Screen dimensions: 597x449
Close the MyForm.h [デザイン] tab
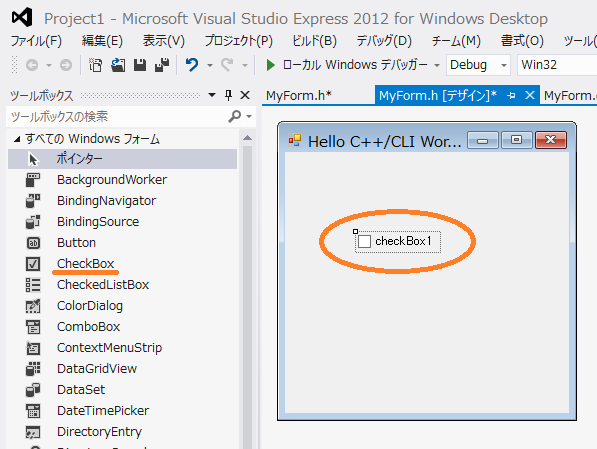pos(530,95)
